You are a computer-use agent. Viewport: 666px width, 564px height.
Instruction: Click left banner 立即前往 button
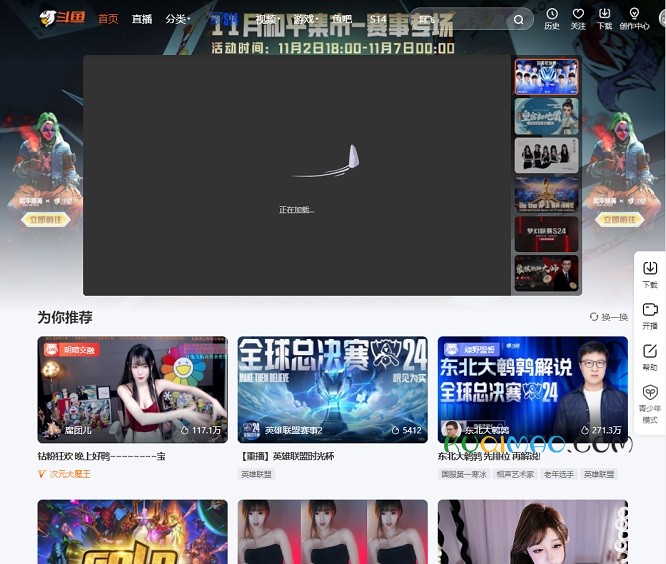(45, 220)
